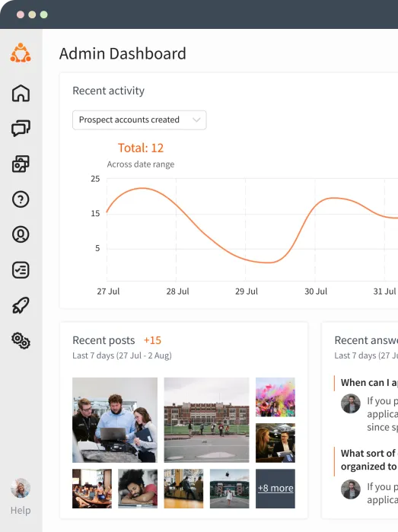Image resolution: width=398 pixels, height=532 pixels.
Task: Open the checklist tasks icon
Action: (x=21, y=270)
